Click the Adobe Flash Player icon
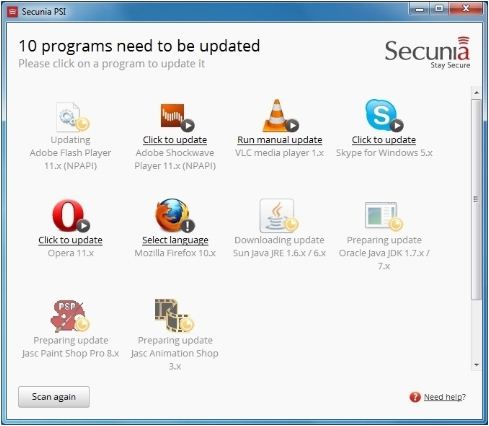 71,117
